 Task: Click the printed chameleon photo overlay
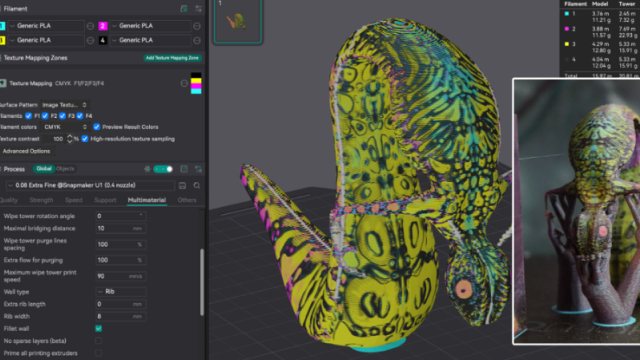tap(576, 211)
